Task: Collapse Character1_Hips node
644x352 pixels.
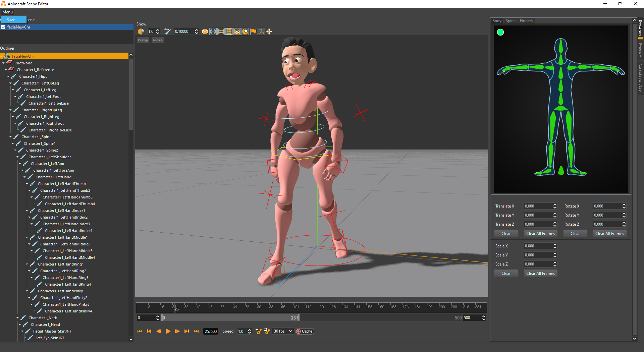Action: point(8,76)
